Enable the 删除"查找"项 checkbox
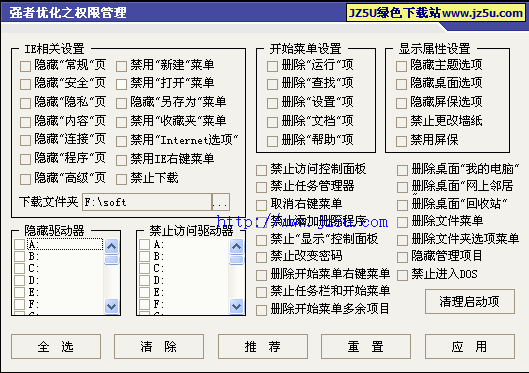Image resolution: width=529 pixels, height=373 pixels. pyautogui.click(x=272, y=84)
